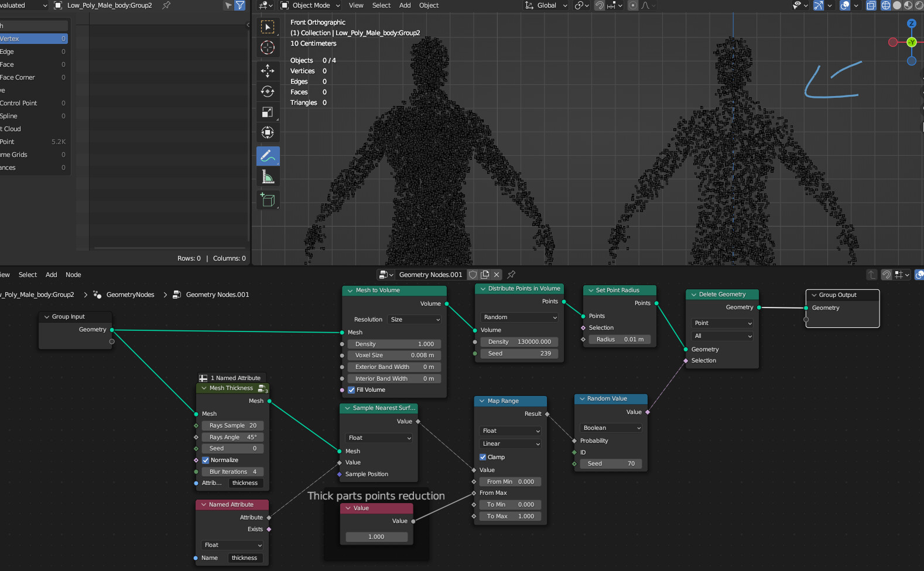Screen dimensions: 924x571
Task: Open viewport Add menu
Action: coord(405,5)
